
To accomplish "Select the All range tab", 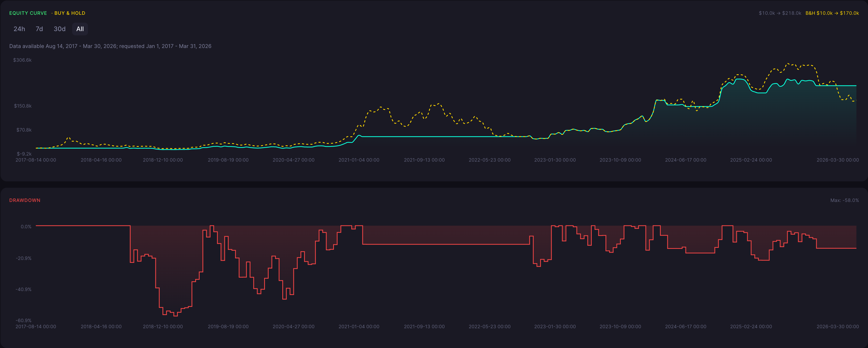I will coord(80,29).
